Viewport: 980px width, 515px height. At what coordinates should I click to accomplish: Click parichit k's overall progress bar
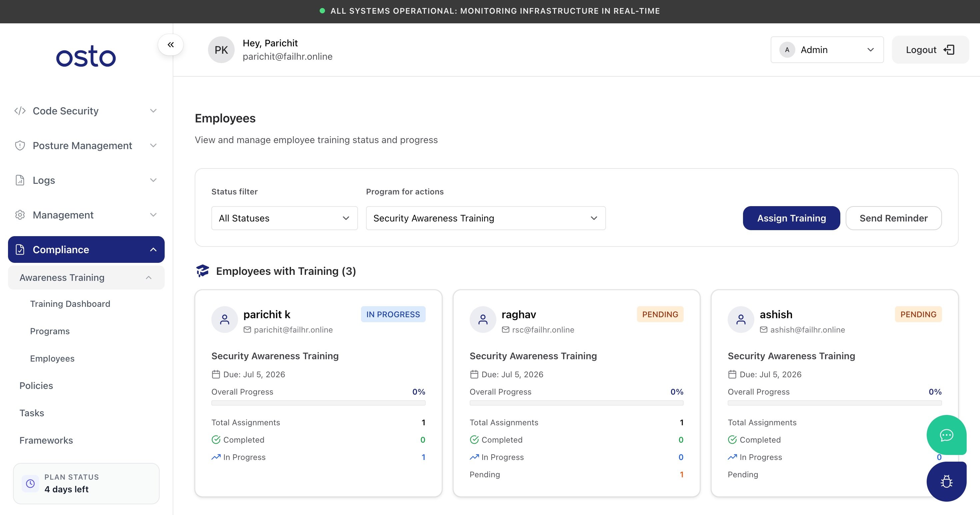[x=318, y=403]
